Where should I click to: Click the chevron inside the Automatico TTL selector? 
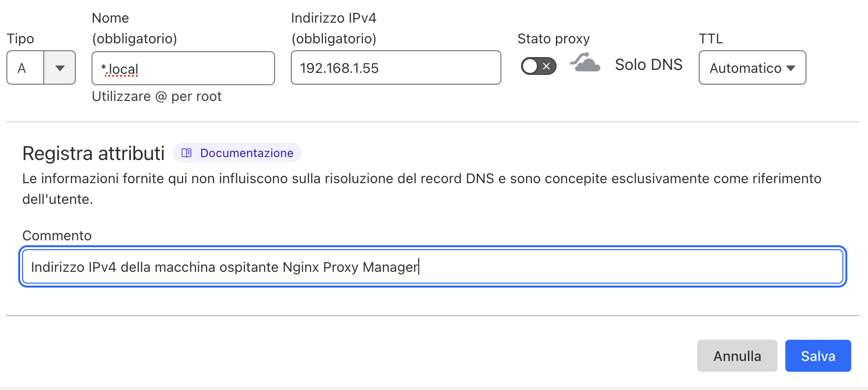tap(790, 68)
